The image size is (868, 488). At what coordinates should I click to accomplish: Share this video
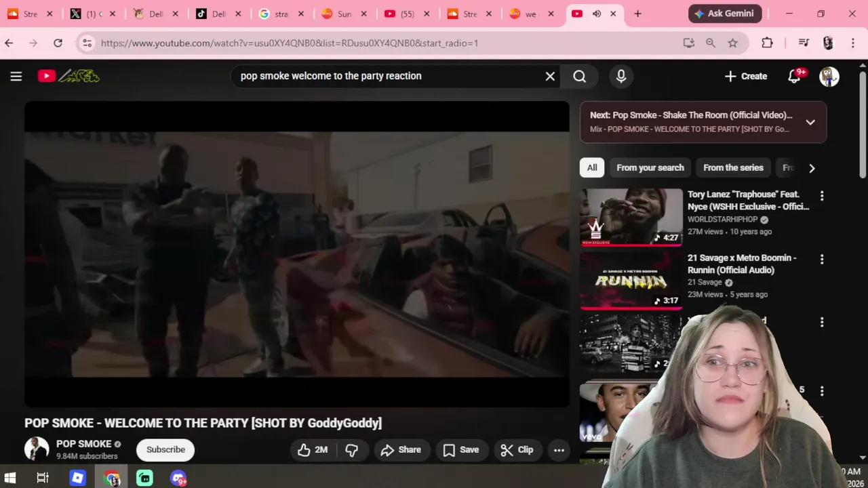pos(401,449)
